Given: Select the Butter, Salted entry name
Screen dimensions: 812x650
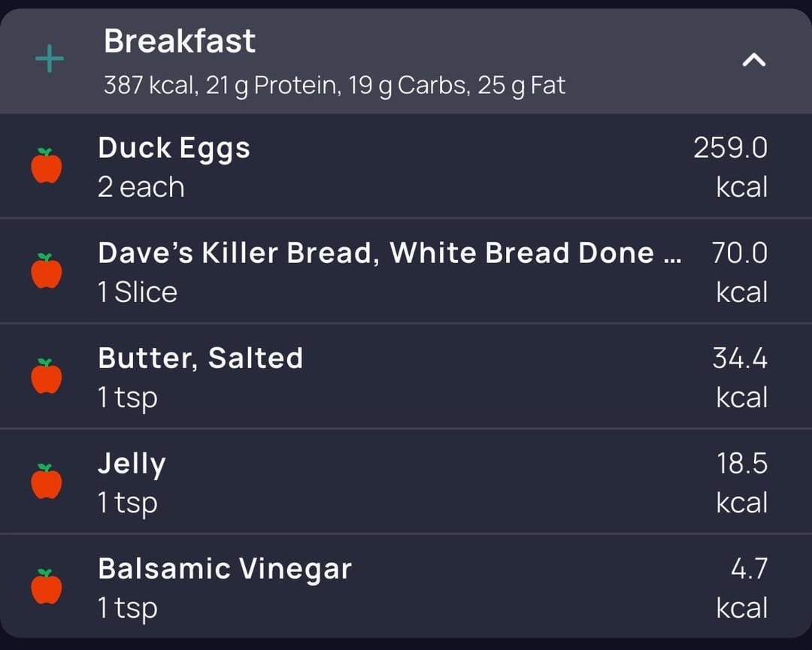Looking at the screenshot, I should [x=200, y=358].
